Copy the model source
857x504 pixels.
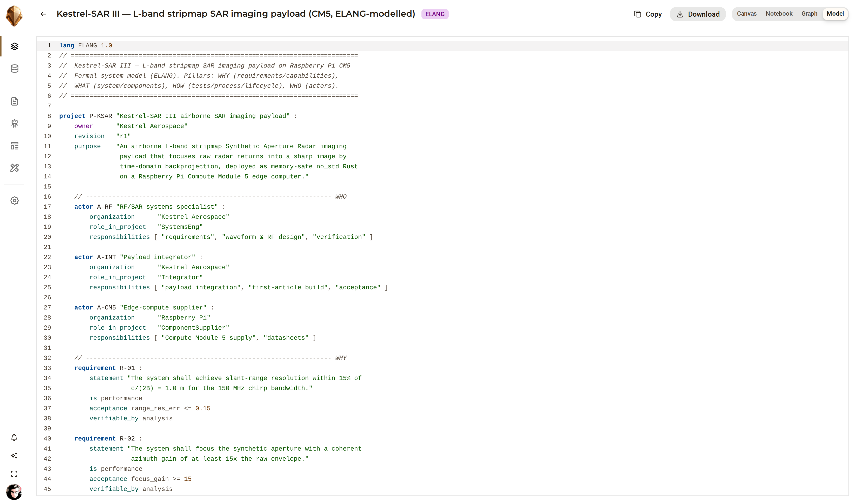(648, 14)
